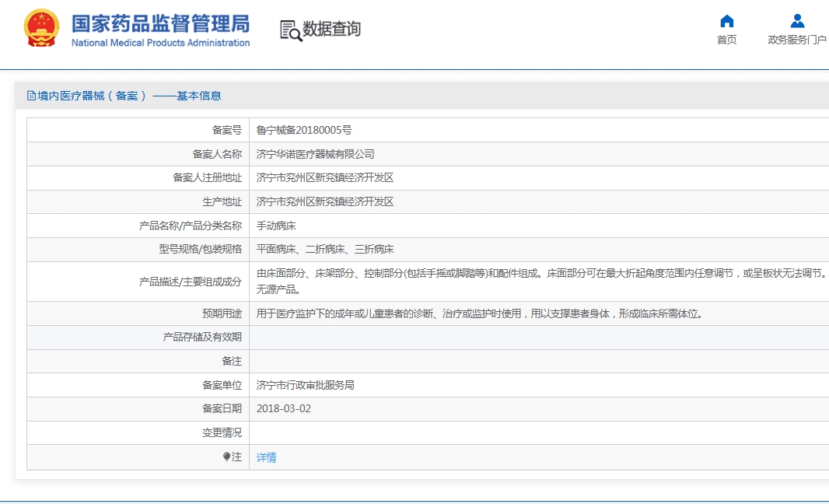This screenshot has height=504, width=829.
Task: Click the 备案单位 label
Action: coord(222,385)
